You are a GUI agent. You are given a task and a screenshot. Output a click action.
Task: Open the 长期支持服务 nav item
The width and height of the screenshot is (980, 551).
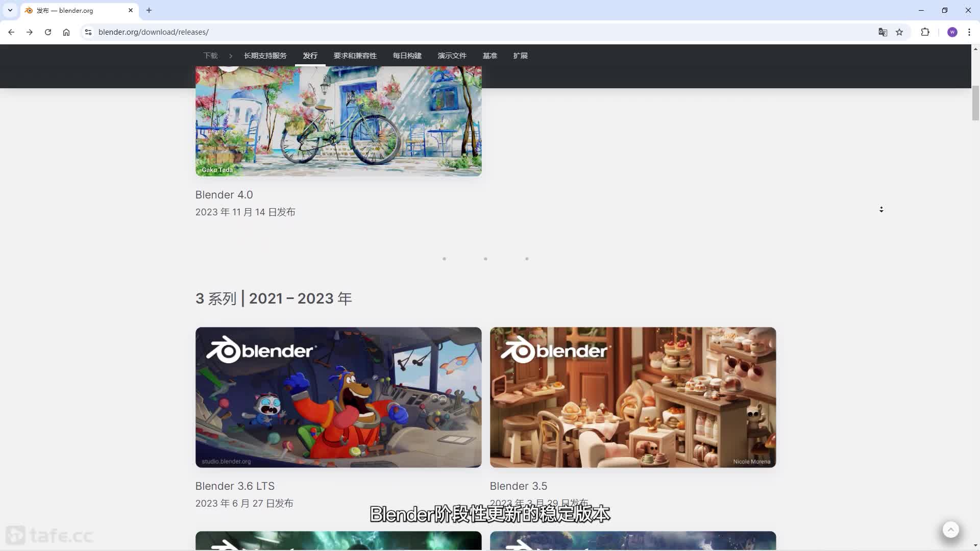[x=265, y=56]
